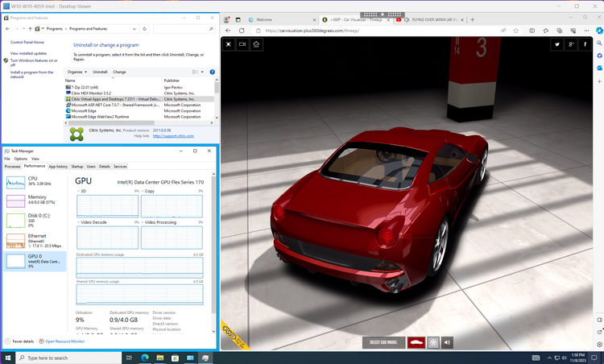Screen dimensions: 604x364
Task: Click the wheel rim selector icon
Action: (x=433, y=342)
